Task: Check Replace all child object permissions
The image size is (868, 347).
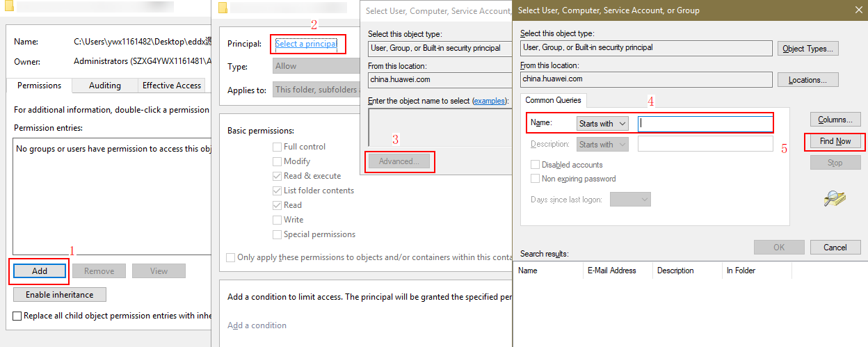Action: tap(17, 316)
